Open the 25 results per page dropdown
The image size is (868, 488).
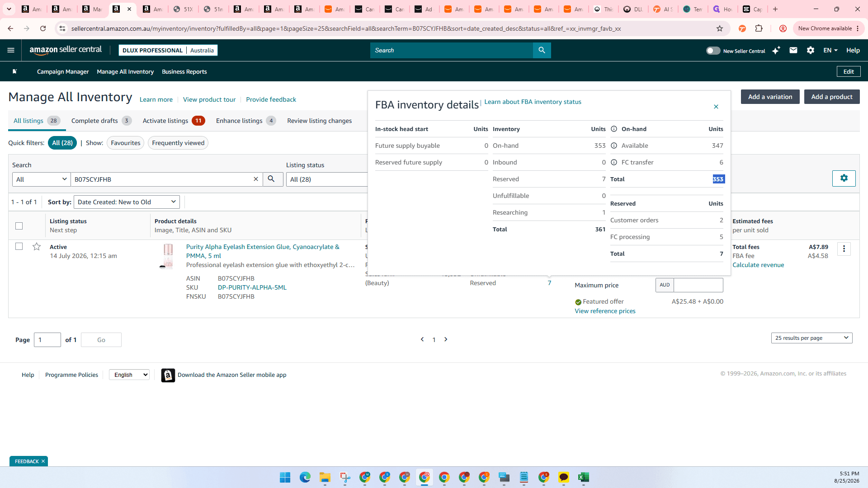[x=811, y=338]
